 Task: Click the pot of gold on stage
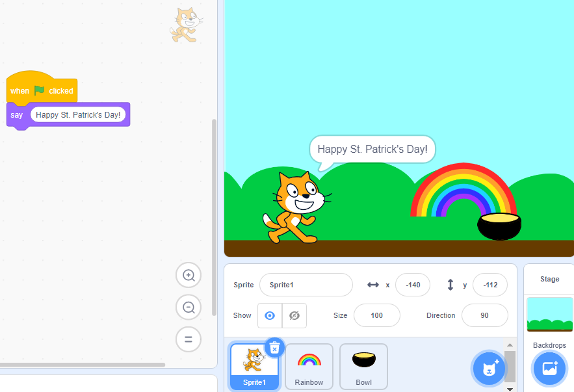click(x=499, y=227)
